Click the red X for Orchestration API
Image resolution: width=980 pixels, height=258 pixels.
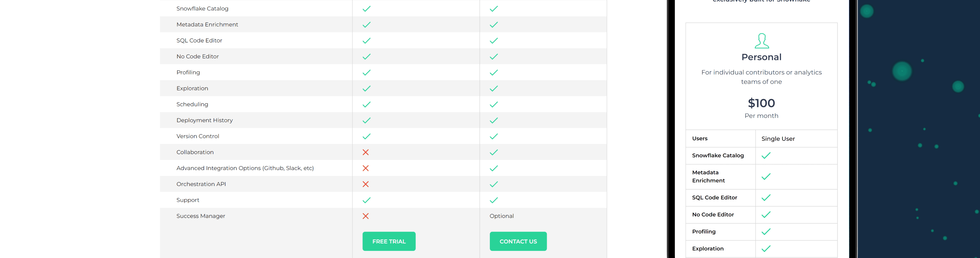pyautogui.click(x=366, y=184)
